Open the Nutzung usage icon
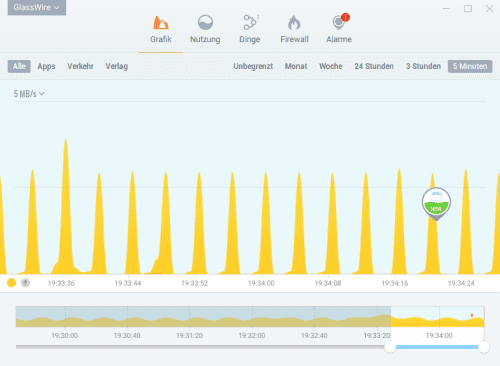The height and width of the screenshot is (366, 500). pos(205,23)
